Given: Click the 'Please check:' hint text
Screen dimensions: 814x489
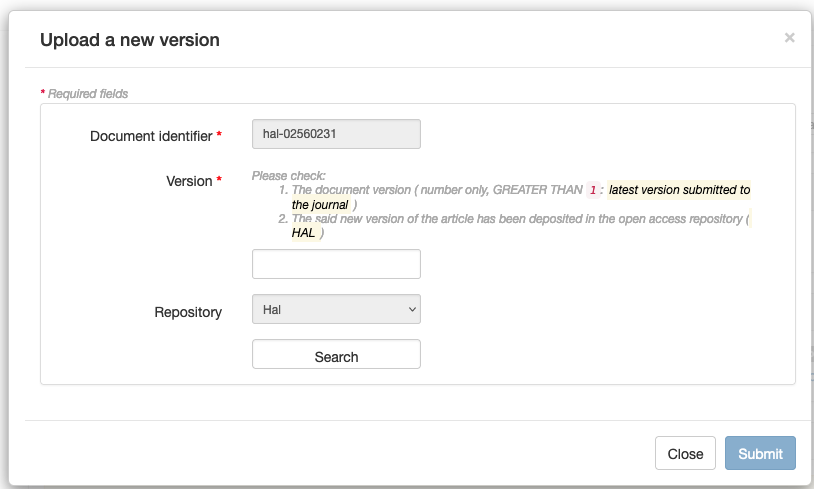Looking at the screenshot, I should tap(289, 176).
